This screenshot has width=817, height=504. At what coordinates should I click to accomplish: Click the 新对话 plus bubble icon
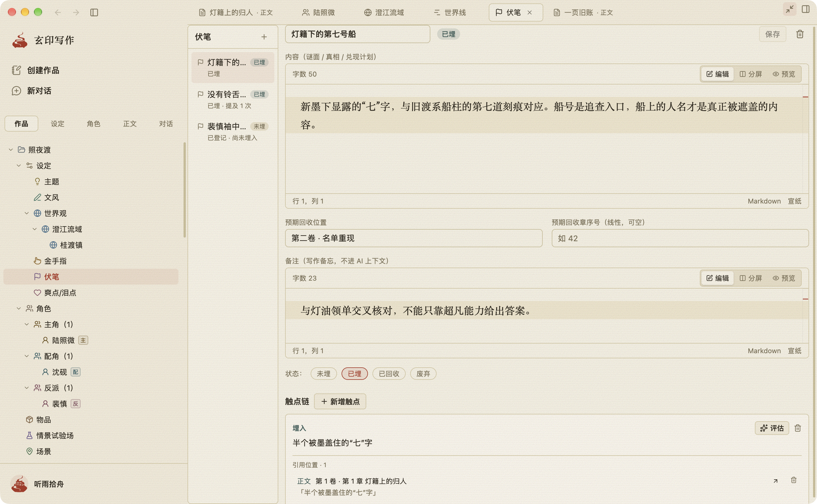tap(16, 91)
